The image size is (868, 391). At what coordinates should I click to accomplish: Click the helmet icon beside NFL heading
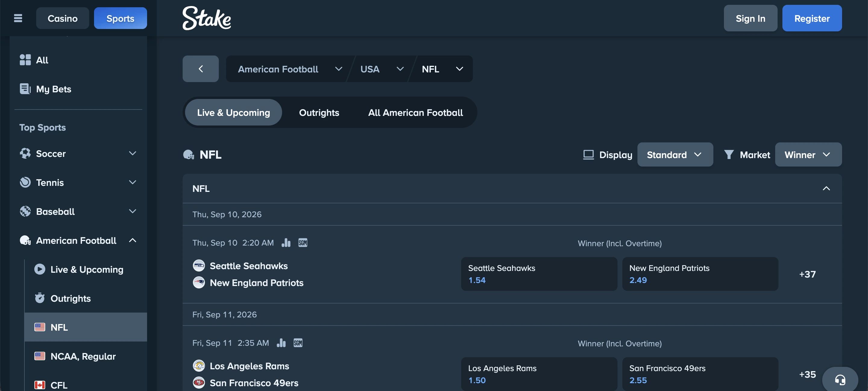tap(189, 154)
